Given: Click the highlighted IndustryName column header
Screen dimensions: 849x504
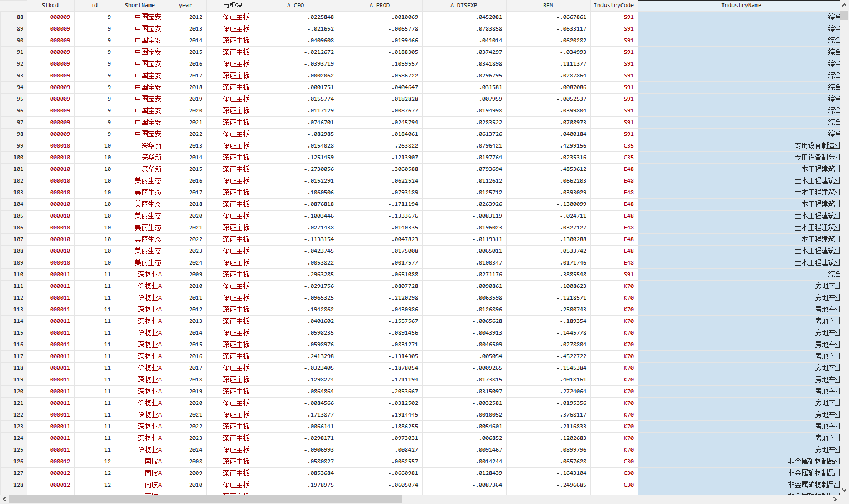Looking at the screenshot, I should (741, 6).
